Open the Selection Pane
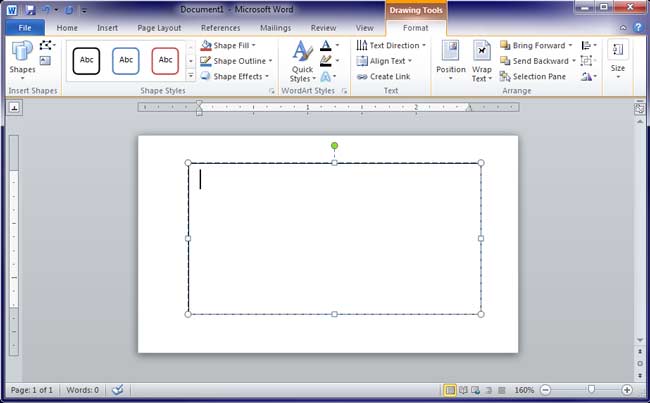The height and width of the screenshot is (403, 650). [533, 76]
